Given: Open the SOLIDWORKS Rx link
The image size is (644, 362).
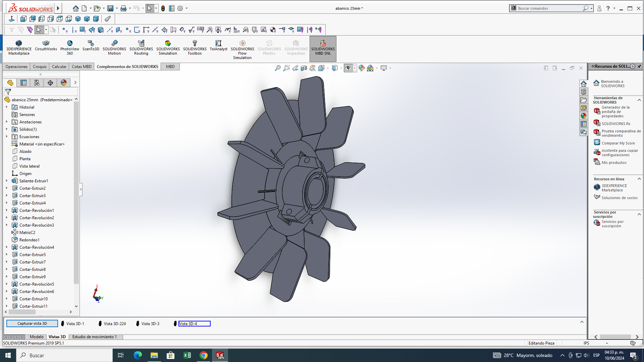Looking at the screenshot, I should tap(615, 124).
